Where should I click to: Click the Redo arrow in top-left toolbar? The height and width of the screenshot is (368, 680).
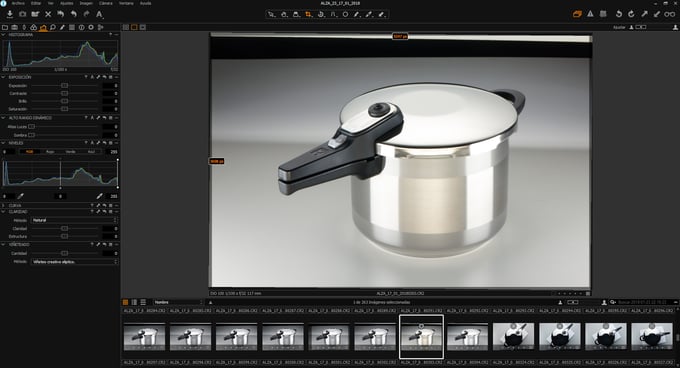(x=86, y=14)
